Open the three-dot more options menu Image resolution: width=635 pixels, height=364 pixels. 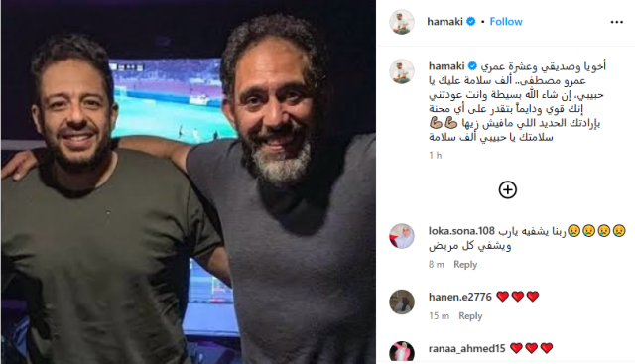(x=616, y=22)
